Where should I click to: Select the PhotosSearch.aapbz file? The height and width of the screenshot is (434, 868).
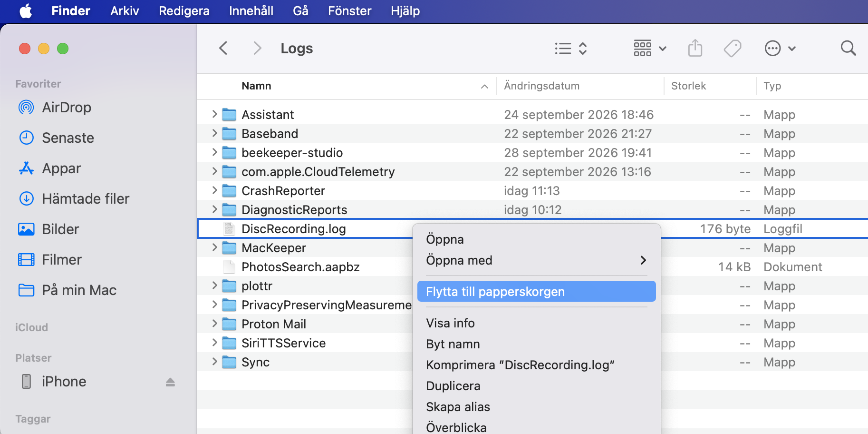[x=300, y=267]
